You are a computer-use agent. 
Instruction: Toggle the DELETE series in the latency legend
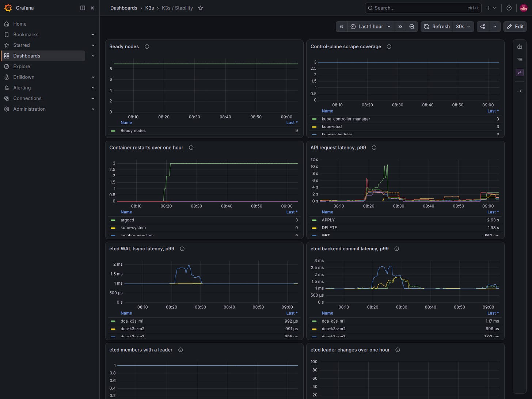click(329, 228)
